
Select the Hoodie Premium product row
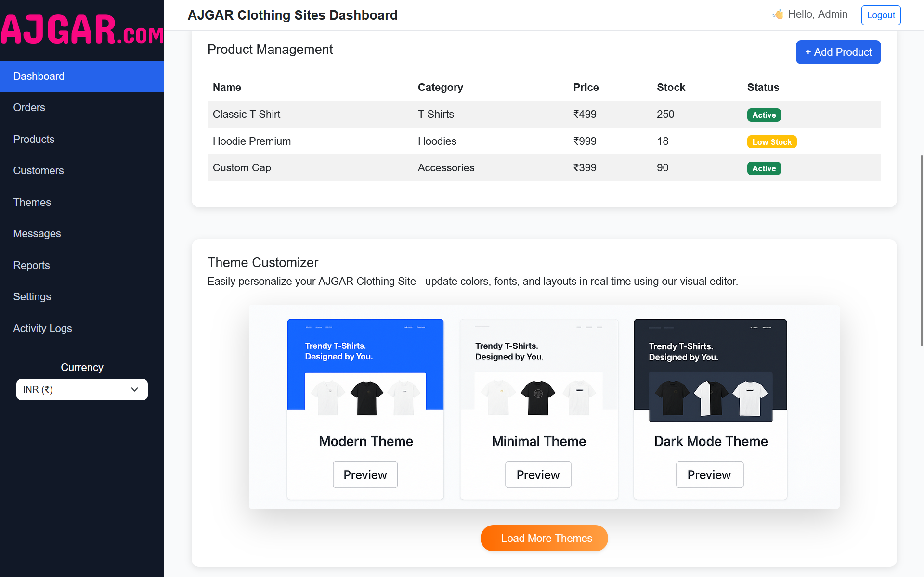tap(544, 141)
